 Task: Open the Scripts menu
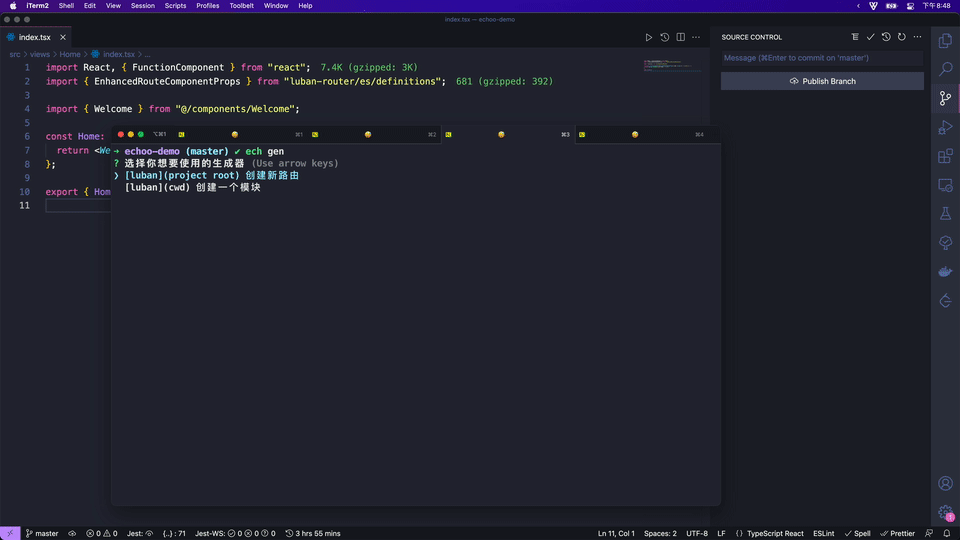(x=175, y=6)
